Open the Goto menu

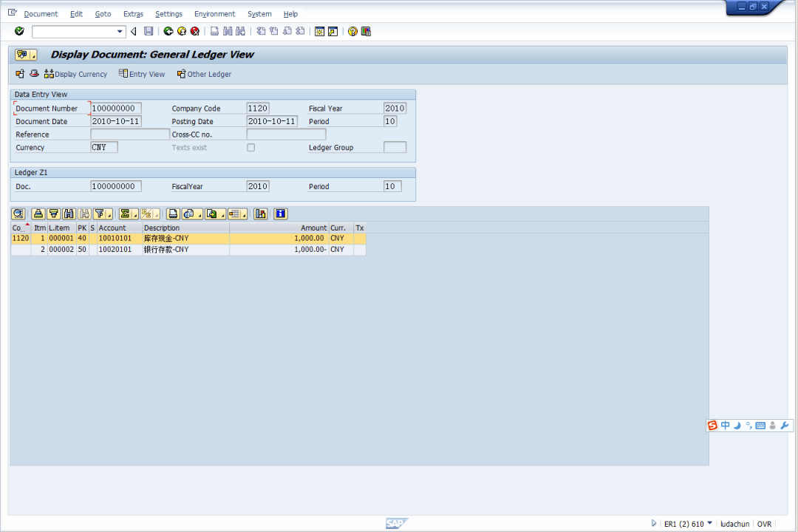point(103,14)
